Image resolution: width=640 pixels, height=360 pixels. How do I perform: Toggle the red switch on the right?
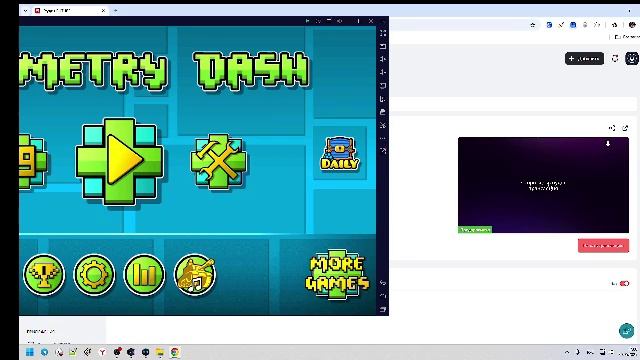pos(624,283)
